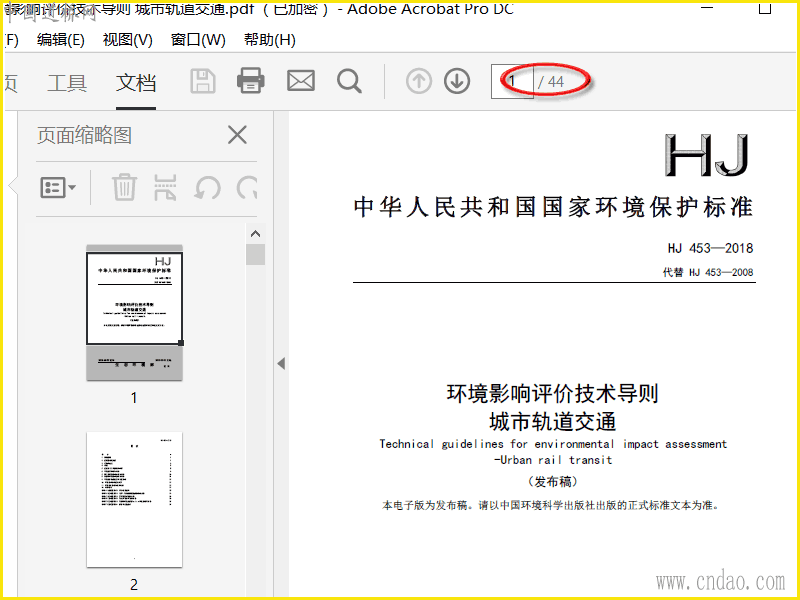
Task: Click the text 代替 HJ 453—2008
Action: click(x=708, y=272)
